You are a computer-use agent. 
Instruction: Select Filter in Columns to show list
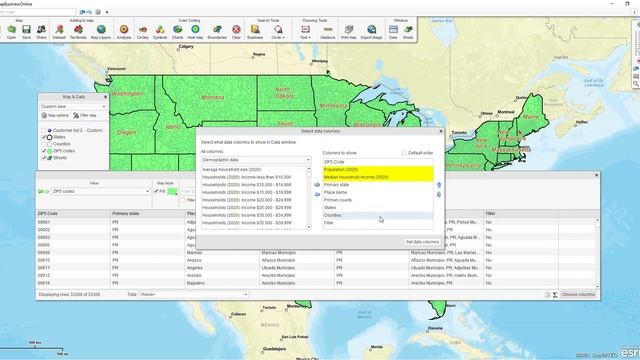click(x=378, y=223)
